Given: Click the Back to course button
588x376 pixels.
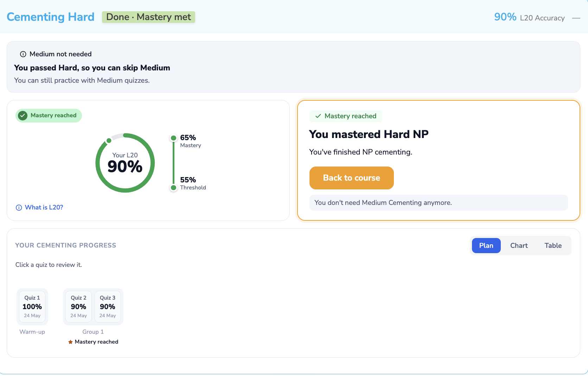Looking at the screenshot, I should (352, 178).
